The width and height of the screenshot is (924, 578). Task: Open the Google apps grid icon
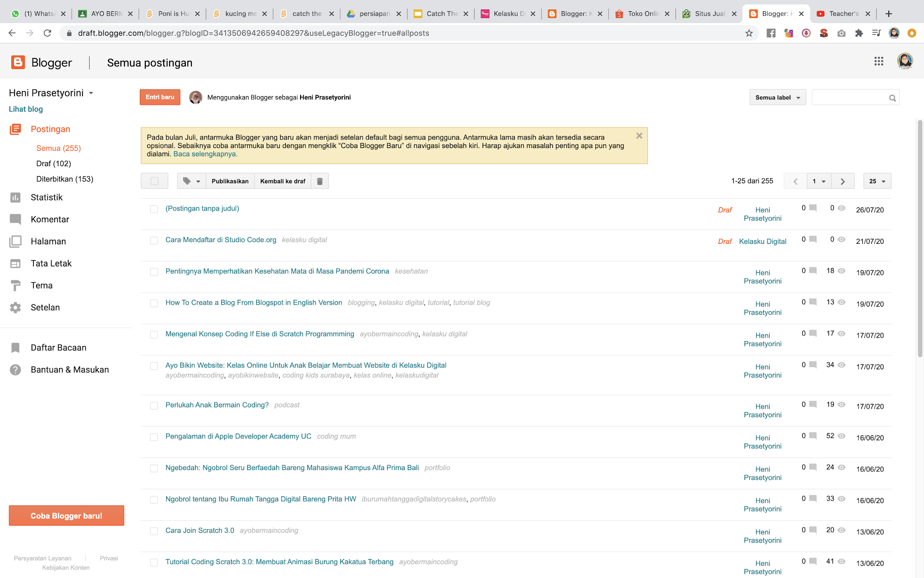(878, 61)
